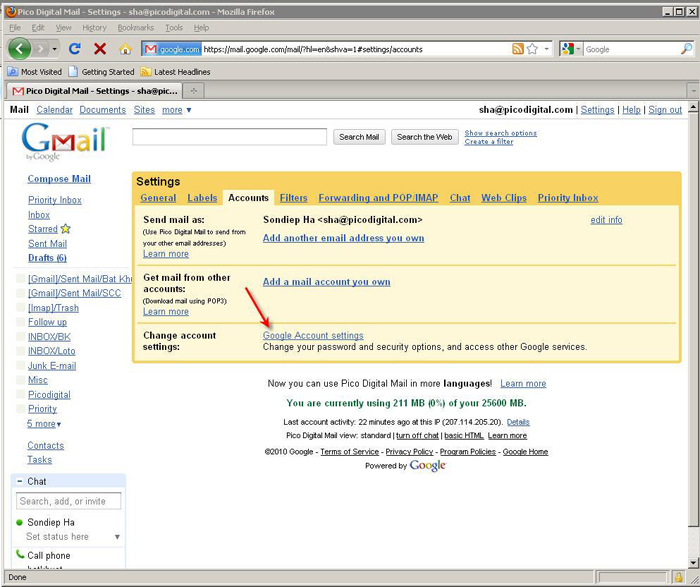This screenshot has width=700, height=587.
Task: Open Drafts (6) folder
Action: point(47,258)
